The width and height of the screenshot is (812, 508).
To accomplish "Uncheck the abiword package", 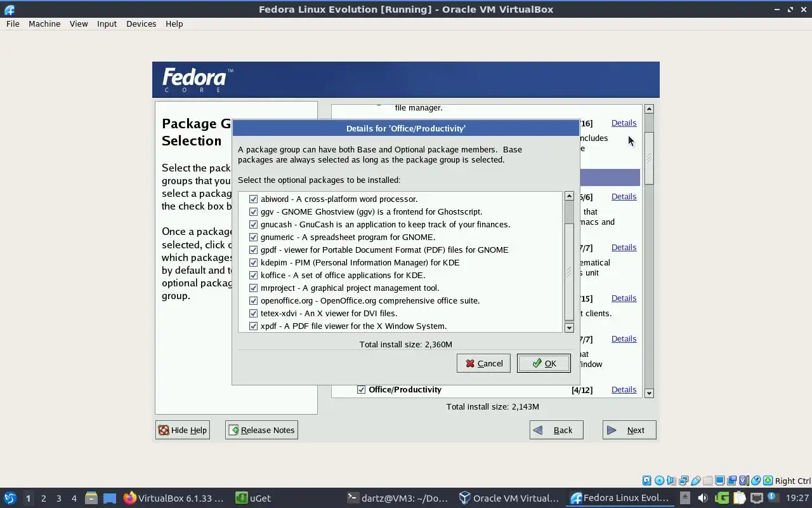I will click(x=254, y=199).
